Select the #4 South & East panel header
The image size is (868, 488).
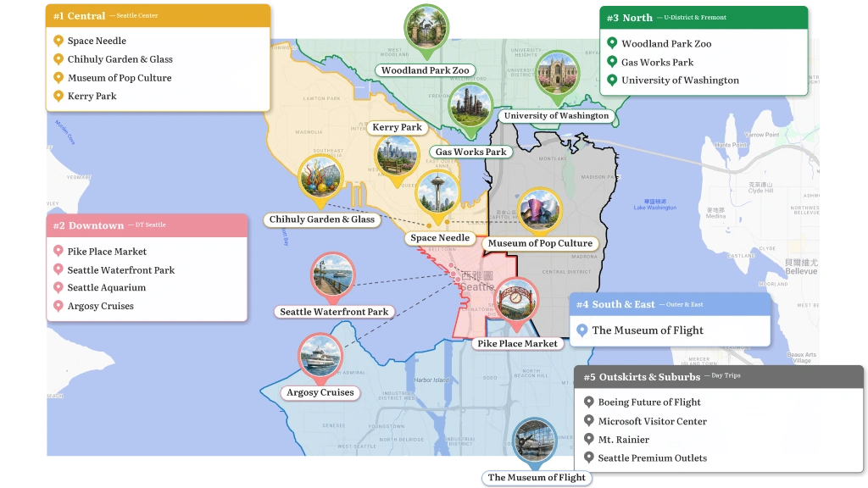[x=670, y=304]
